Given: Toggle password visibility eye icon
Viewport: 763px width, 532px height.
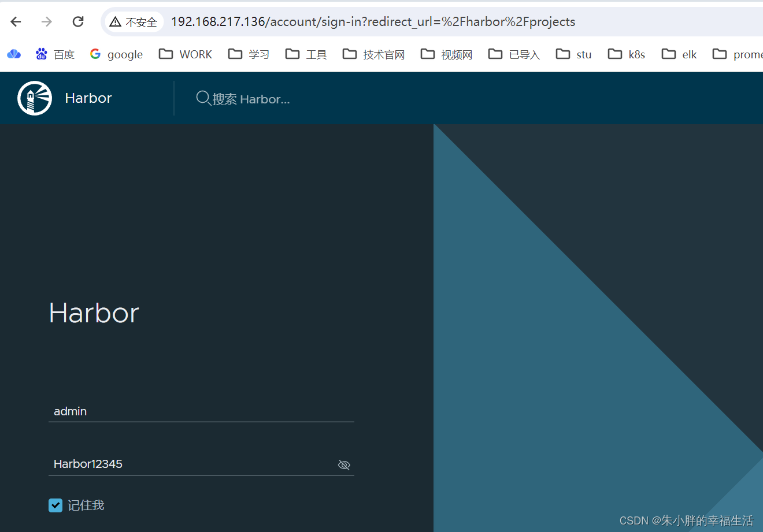Looking at the screenshot, I should point(344,465).
